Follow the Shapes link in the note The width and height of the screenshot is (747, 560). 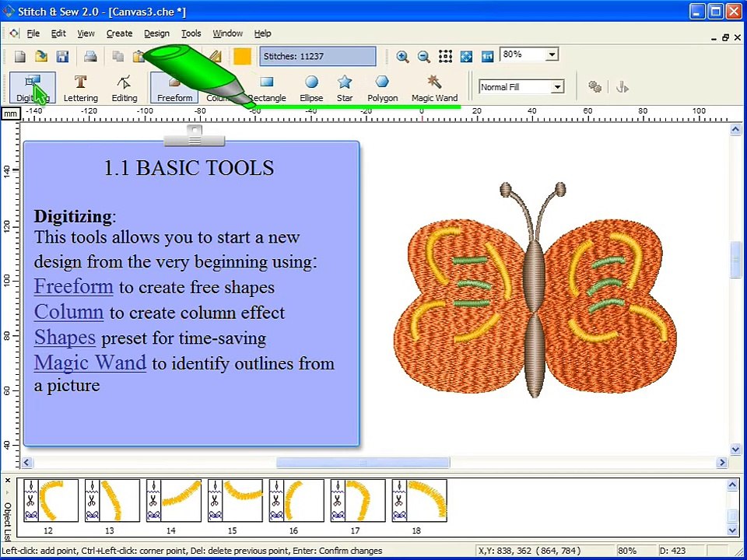coord(65,338)
